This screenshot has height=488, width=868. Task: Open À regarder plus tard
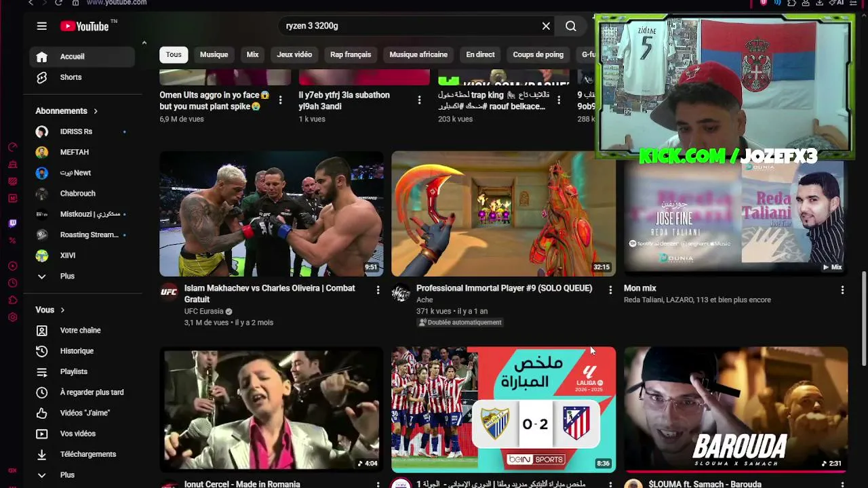(x=82, y=392)
